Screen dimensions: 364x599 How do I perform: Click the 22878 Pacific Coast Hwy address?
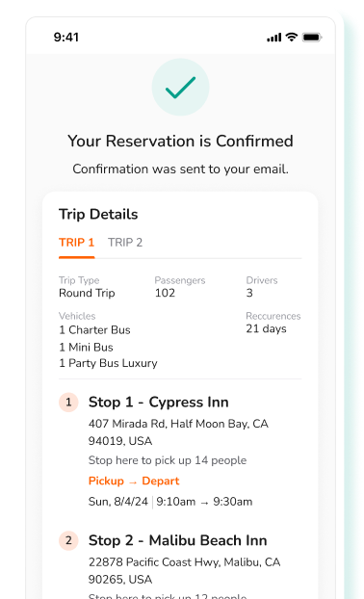click(x=185, y=570)
